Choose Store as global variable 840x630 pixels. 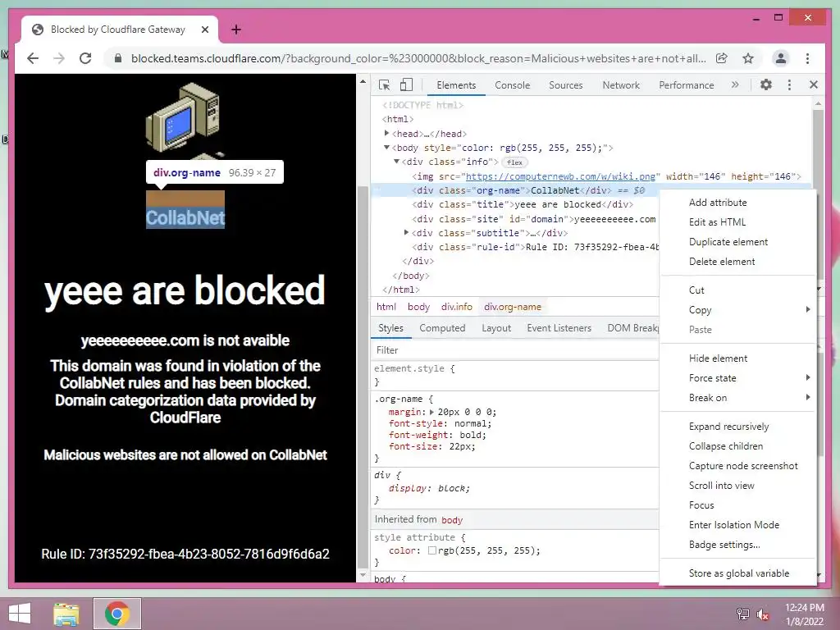click(737, 573)
